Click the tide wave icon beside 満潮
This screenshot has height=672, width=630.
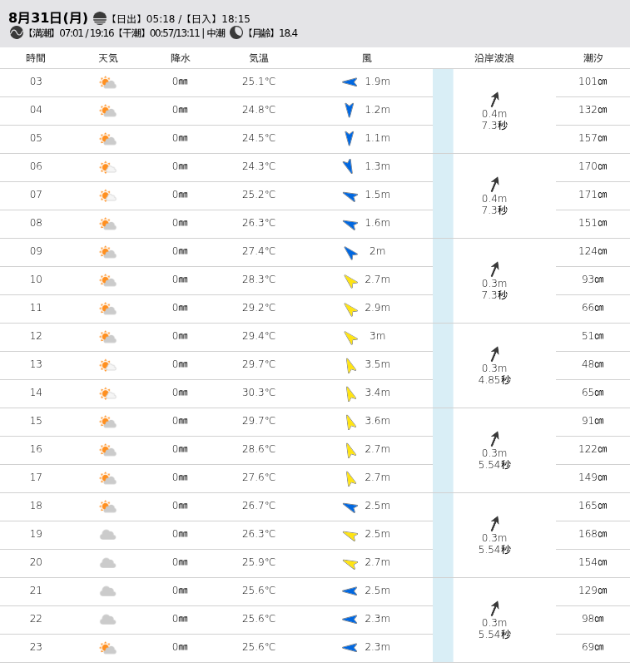click(x=17, y=32)
